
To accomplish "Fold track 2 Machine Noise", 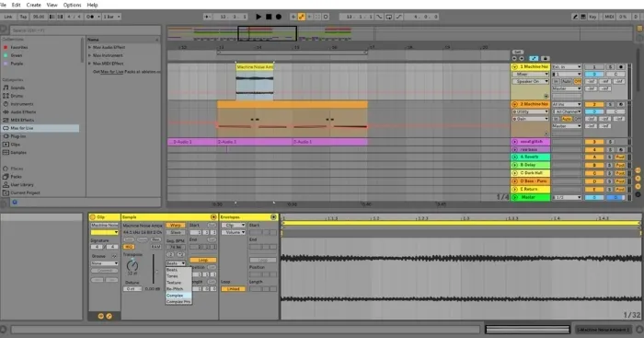I will coord(514,104).
